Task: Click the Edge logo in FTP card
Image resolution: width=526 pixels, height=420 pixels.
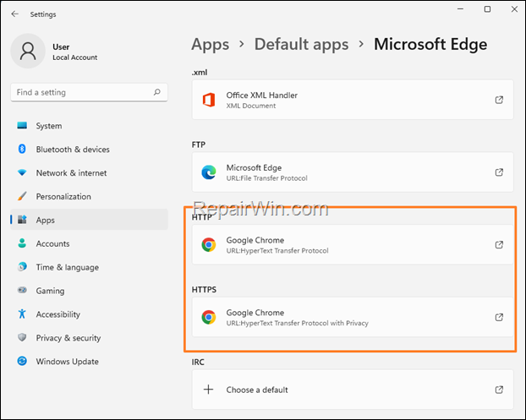Action: point(209,172)
